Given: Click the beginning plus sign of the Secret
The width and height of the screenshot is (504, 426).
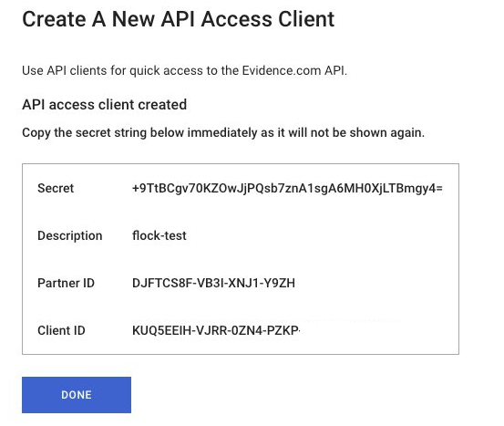Looking at the screenshot, I should 136,189.
